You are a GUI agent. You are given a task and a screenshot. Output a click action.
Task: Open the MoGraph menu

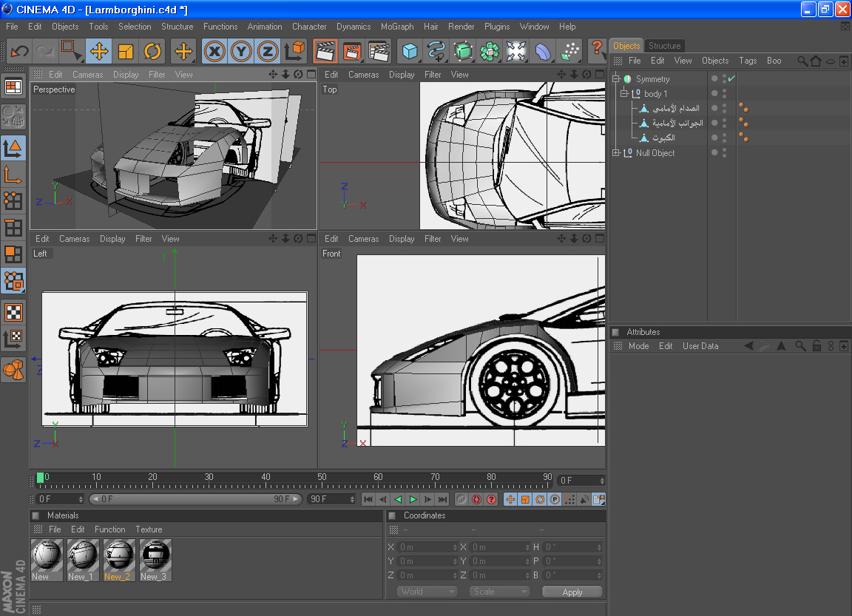(397, 27)
